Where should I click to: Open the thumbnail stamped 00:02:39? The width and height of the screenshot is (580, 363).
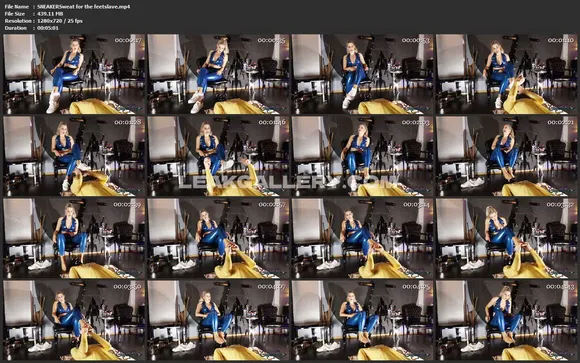(74, 238)
